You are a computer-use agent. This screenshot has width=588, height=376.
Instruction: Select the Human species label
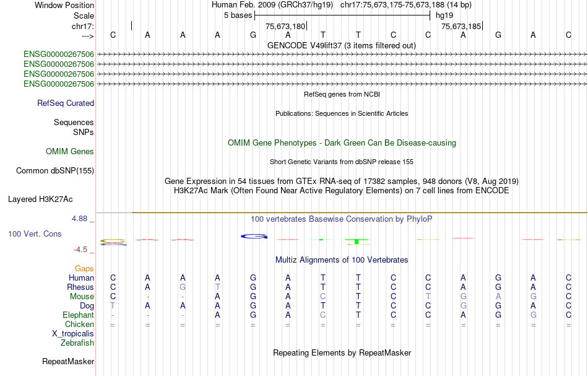point(81,278)
